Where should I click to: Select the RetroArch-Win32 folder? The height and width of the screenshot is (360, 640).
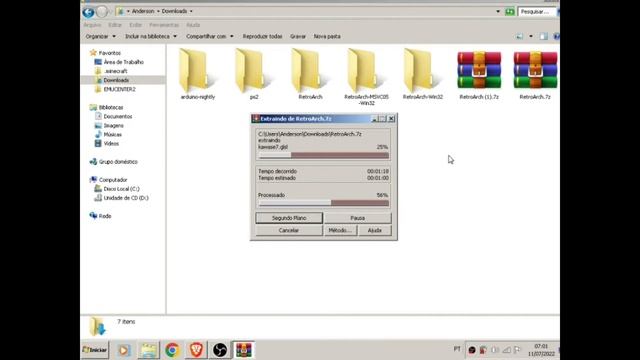[422, 74]
